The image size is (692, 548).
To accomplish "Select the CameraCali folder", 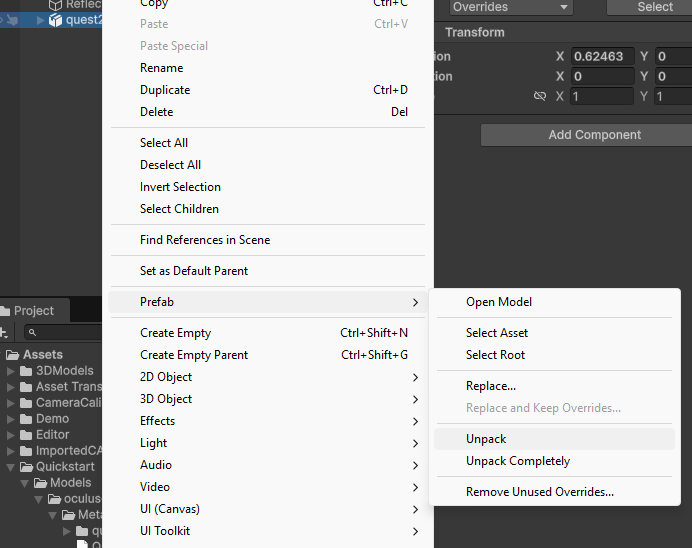I will [68, 403].
